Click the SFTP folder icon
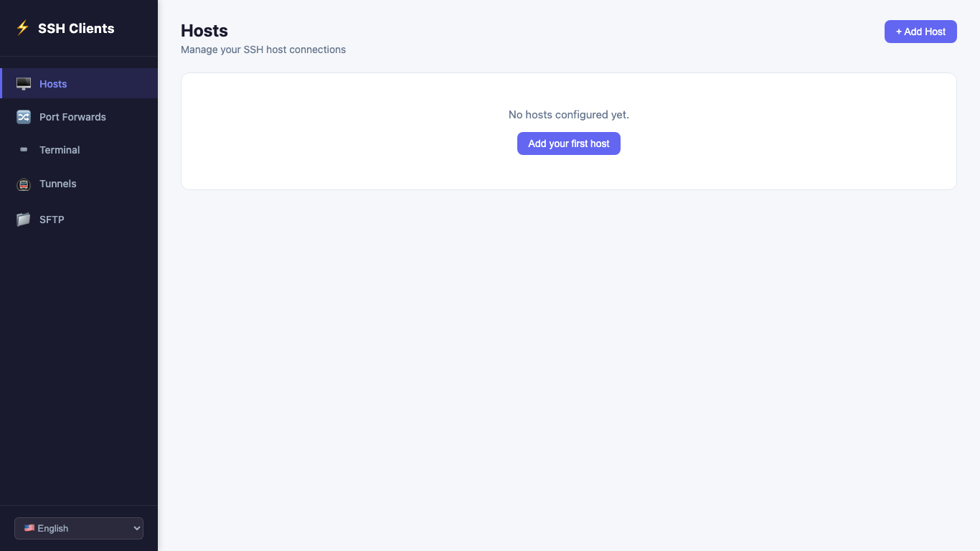This screenshot has height=551, width=980. [24, 220]
